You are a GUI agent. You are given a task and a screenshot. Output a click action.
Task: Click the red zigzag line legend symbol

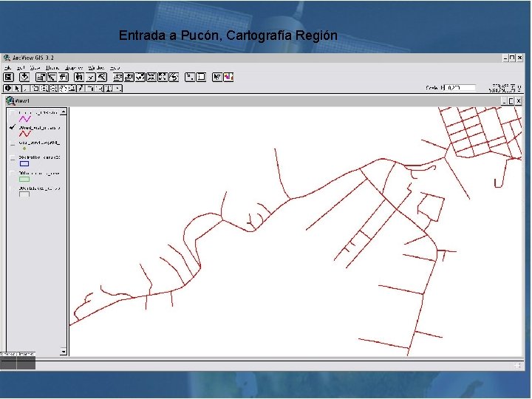[x=25, y=134]
